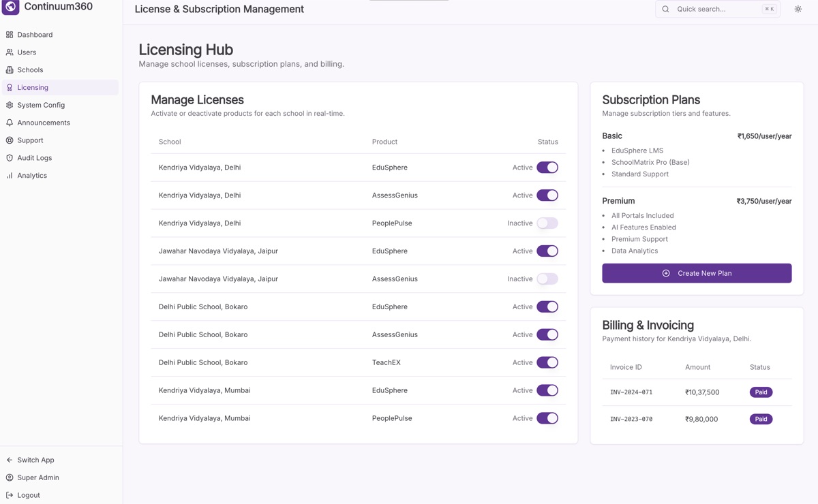
Task: Enable AssessGenius for Jawahar Navodaya Vidyalaya, Jaipur
Action: [547, 279]
